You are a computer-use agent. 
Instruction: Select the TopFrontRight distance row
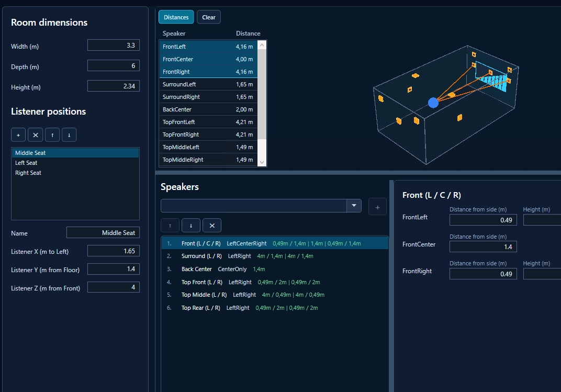(x=208, y=135)
